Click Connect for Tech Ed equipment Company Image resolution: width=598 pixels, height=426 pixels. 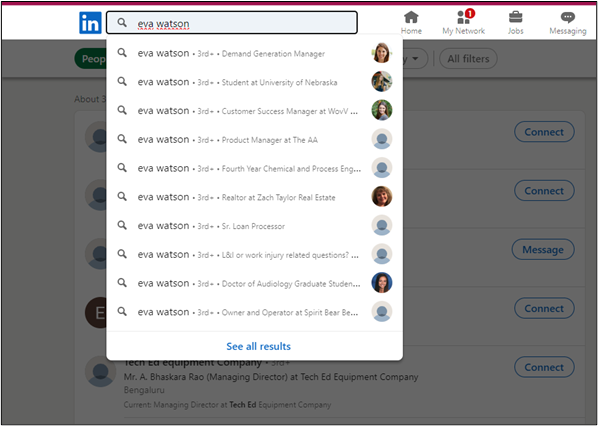point(544,367)
